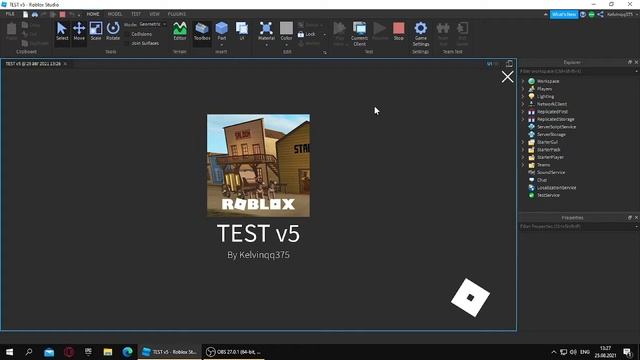
Task: Select SoundService in Explorer
Action: pos(551,172)
